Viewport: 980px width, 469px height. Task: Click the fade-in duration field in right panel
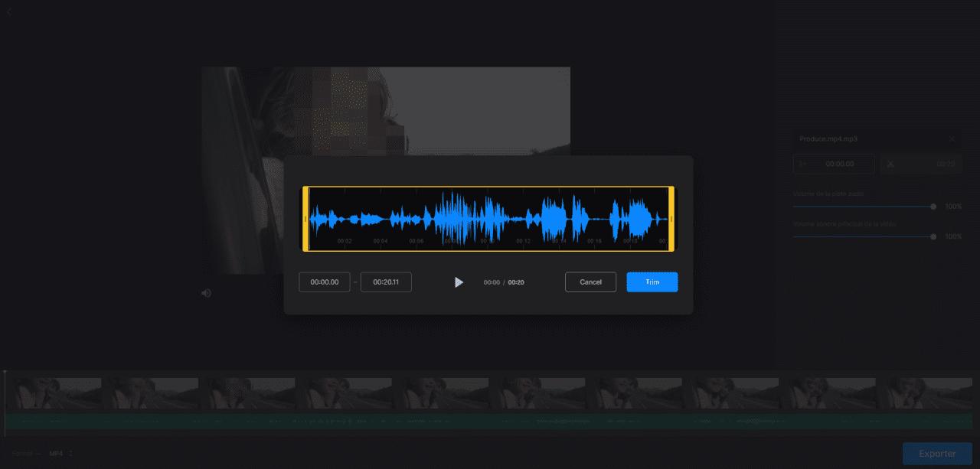838,164
